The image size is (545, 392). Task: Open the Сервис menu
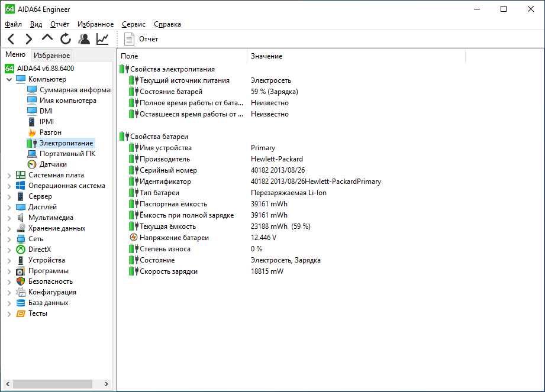click(134, 24)
